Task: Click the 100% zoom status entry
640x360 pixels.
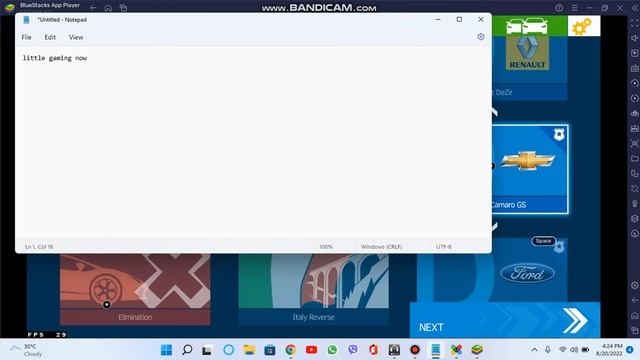Action: coord(326,247)
